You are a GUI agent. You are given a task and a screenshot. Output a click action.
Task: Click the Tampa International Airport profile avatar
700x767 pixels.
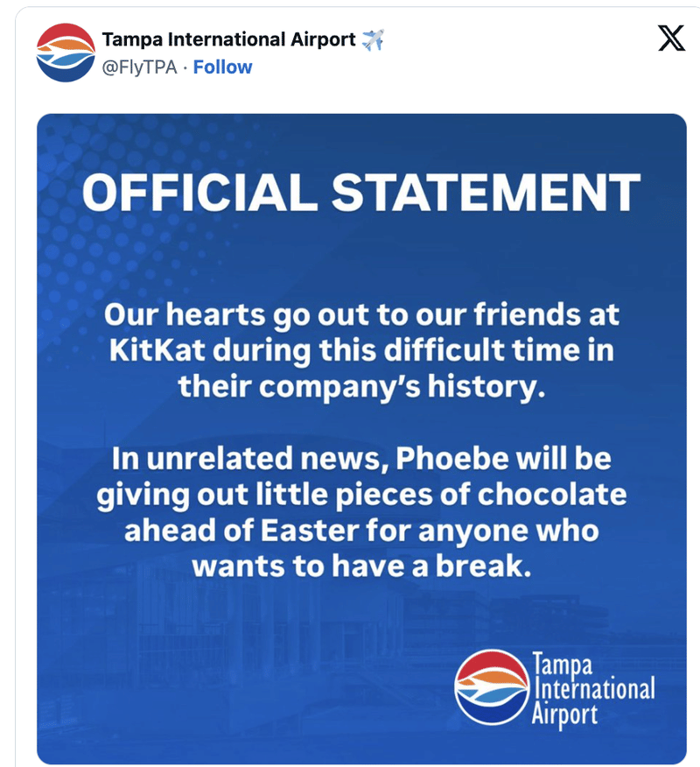click(66, 52)
